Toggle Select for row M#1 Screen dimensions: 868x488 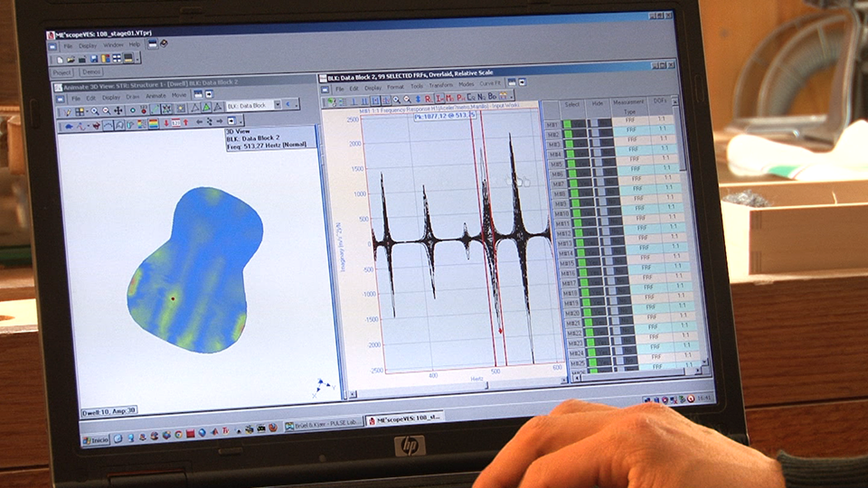(575, 125)
